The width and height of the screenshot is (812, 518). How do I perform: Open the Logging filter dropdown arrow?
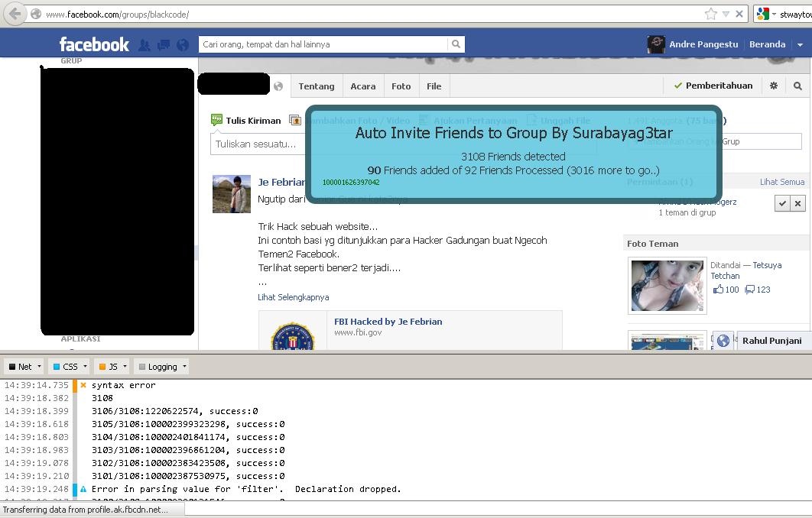click(184, 367)
